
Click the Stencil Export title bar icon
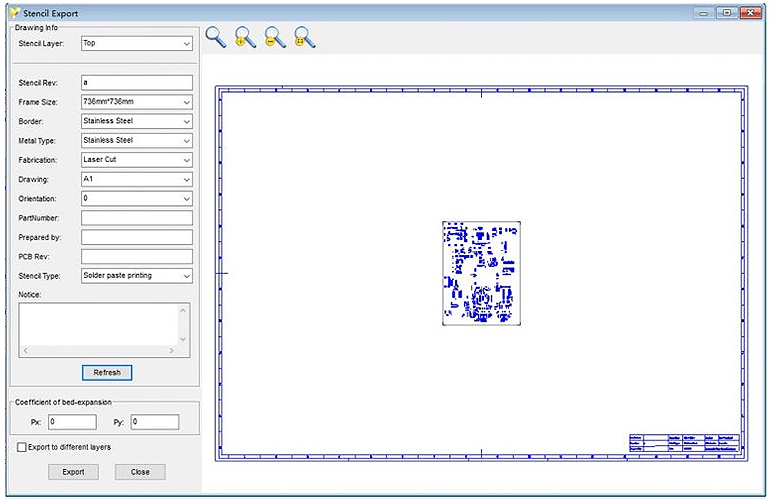[x=13, y=13]
